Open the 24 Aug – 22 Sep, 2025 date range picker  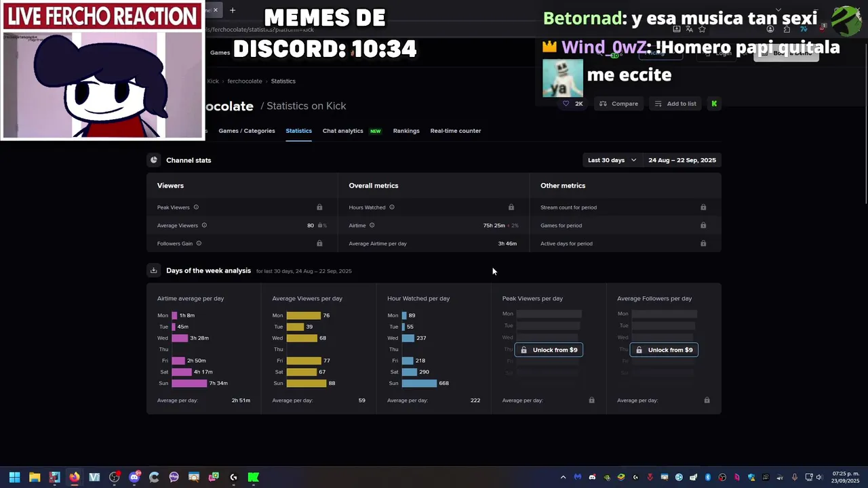point(682,160)
